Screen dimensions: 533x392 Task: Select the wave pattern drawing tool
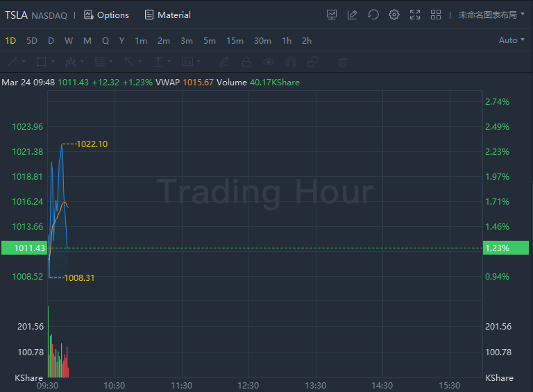pyautogui.click(x=71, y=62)
